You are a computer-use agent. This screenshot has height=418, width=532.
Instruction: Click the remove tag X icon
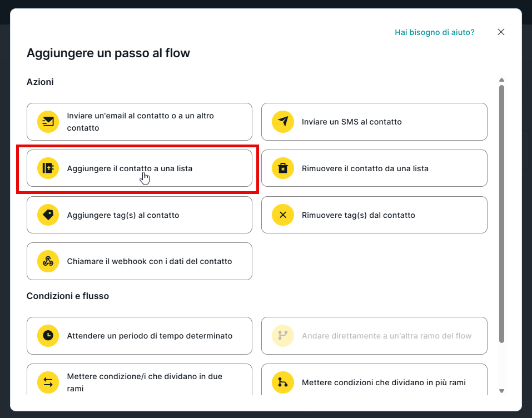[283, 215]
